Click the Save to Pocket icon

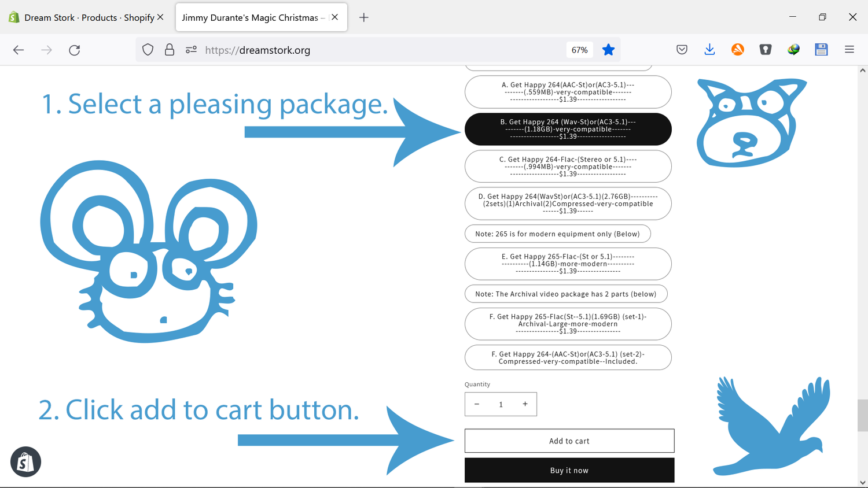(682, 50)
